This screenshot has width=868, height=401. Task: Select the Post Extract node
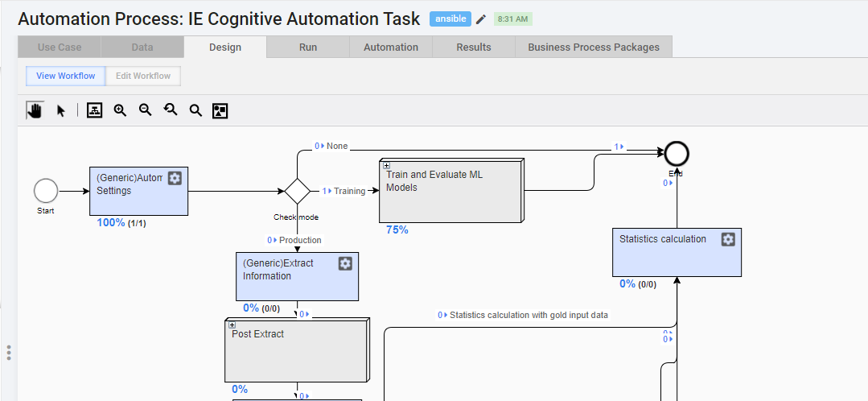click(297, 350)
